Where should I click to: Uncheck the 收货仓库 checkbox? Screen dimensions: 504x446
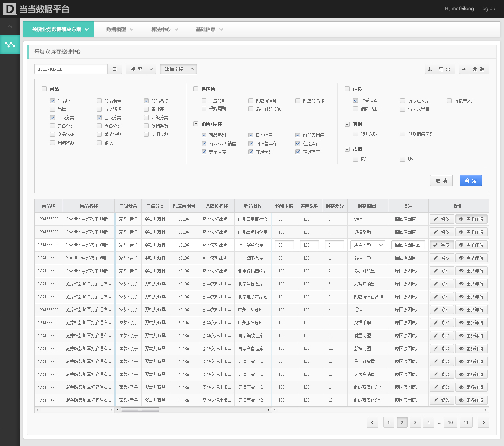pos(356,100)
